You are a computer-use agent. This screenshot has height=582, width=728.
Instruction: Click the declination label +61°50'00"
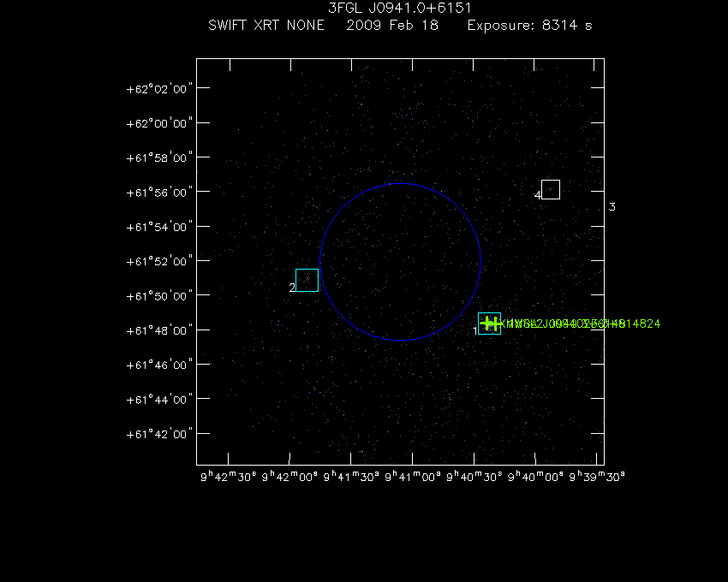point(159,296)
